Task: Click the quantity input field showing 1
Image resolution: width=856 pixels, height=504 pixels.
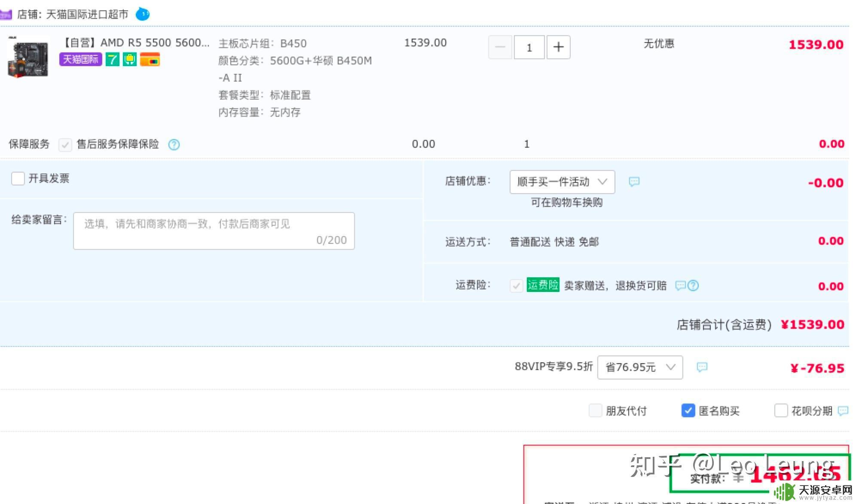Action: pyautogui.click(x=529, y=47)
